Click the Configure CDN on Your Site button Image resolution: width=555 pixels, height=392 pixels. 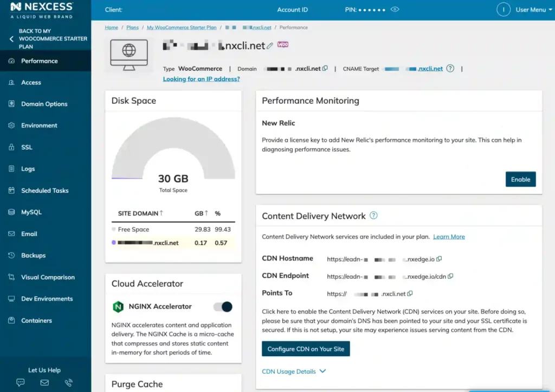coord(306,349)
